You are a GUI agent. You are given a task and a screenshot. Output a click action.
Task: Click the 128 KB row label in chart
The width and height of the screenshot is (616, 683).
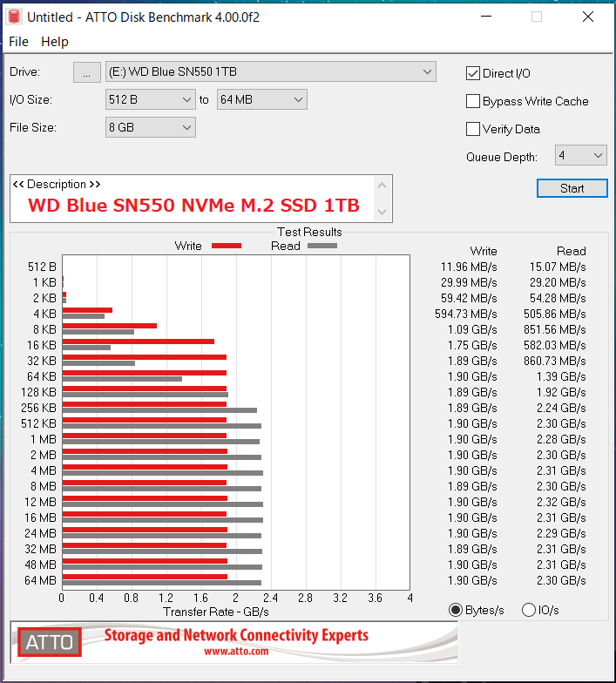(38, 392)
